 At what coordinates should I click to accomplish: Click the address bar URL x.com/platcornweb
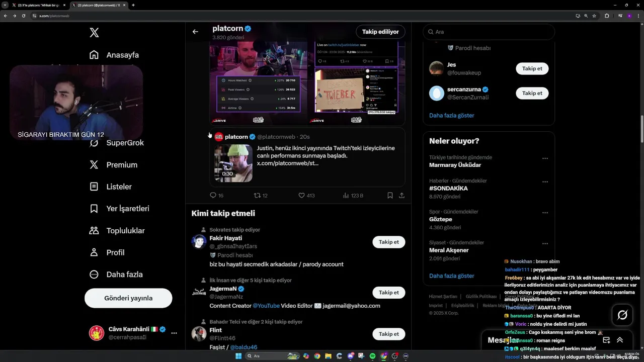tap(54, 16)
